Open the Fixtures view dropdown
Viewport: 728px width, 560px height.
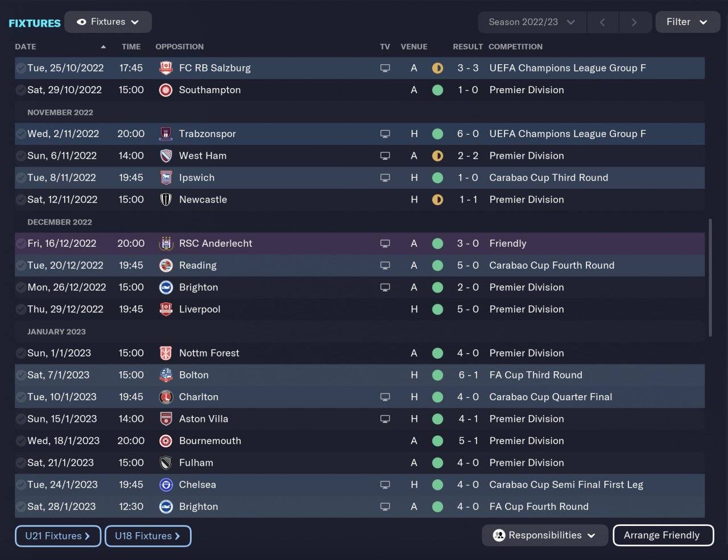108,22
